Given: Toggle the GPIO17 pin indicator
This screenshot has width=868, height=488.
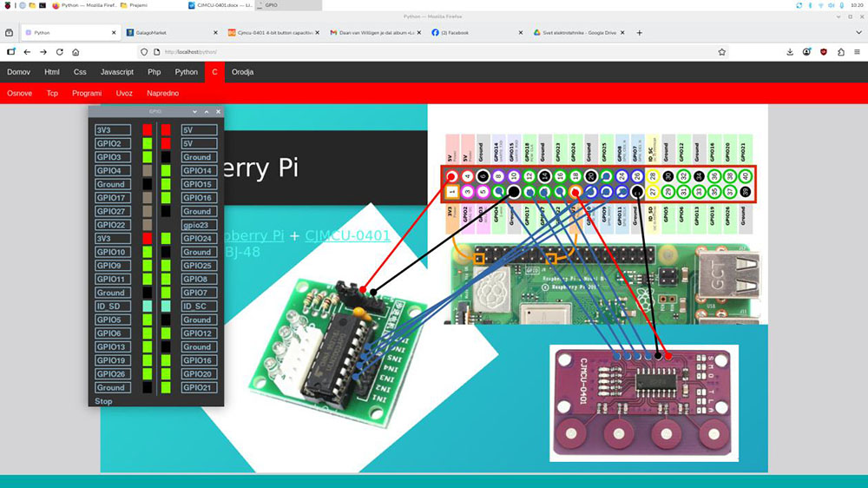Looking at the screenshot, I should [x=147, y=198].
